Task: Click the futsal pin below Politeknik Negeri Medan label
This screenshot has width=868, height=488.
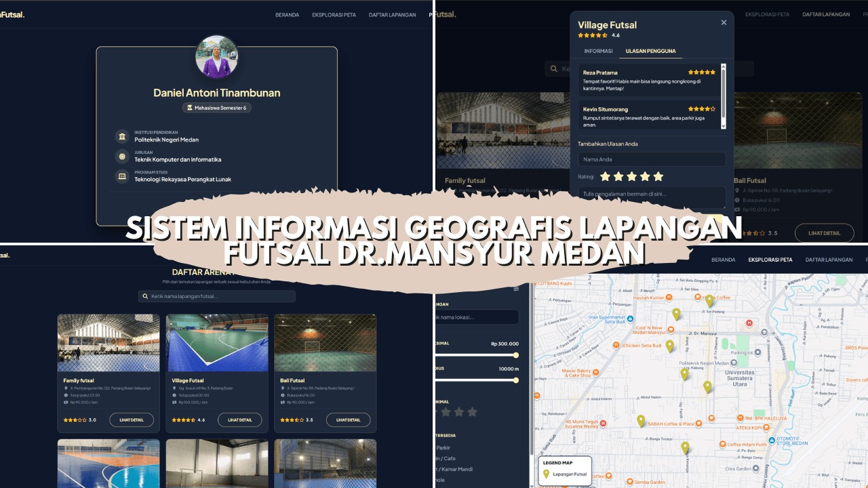Action: pyautogui.click(x=684, y=373)
